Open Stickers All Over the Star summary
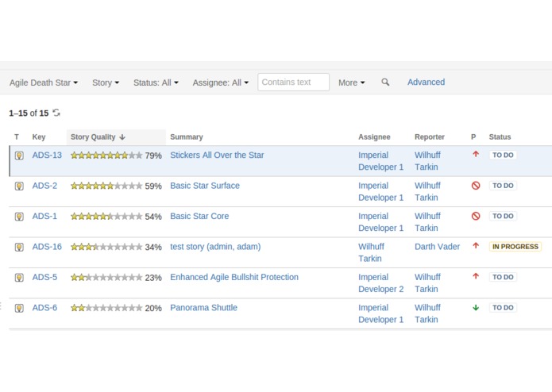 tap(217, 155)
